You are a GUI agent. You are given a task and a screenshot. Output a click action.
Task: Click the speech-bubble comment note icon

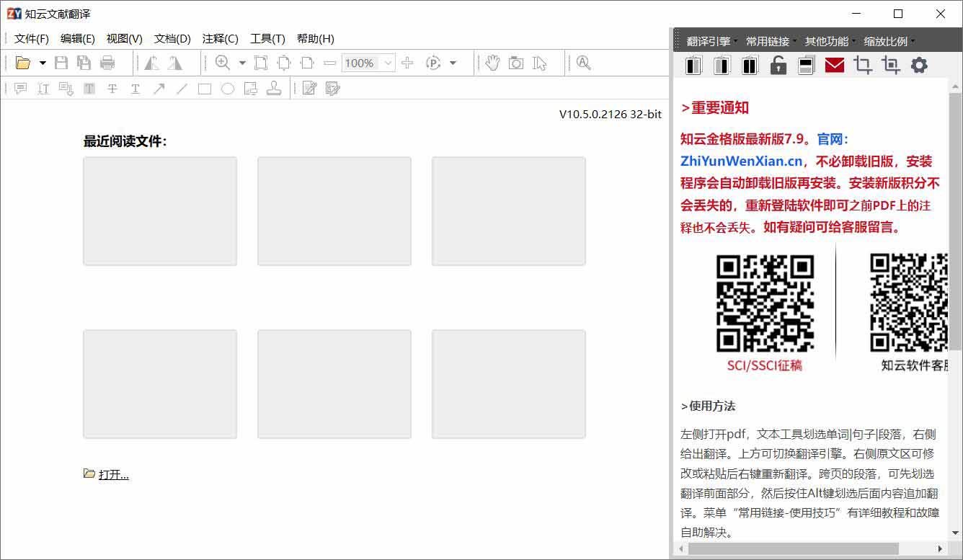(20, 89)
